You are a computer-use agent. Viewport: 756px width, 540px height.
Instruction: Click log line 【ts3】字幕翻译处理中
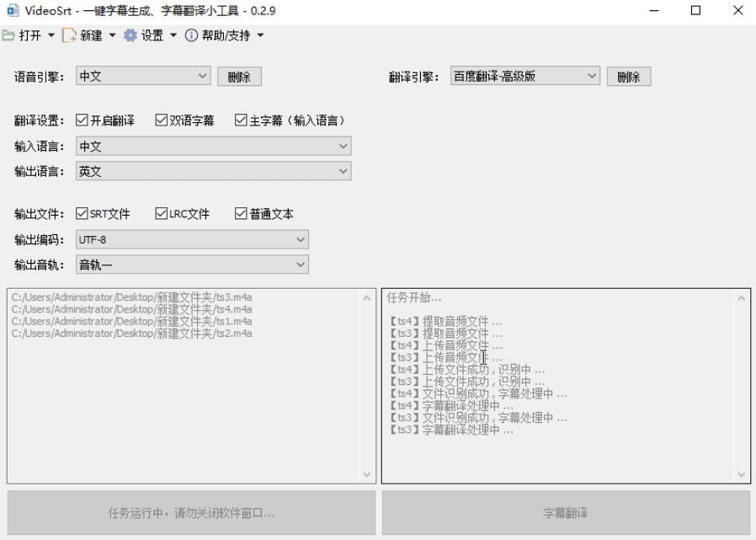[x=450, y=430]
